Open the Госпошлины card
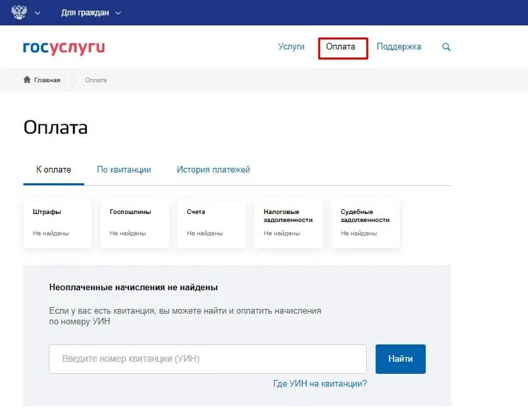Viewport: 528px width, 420px height. pos(135,223)
